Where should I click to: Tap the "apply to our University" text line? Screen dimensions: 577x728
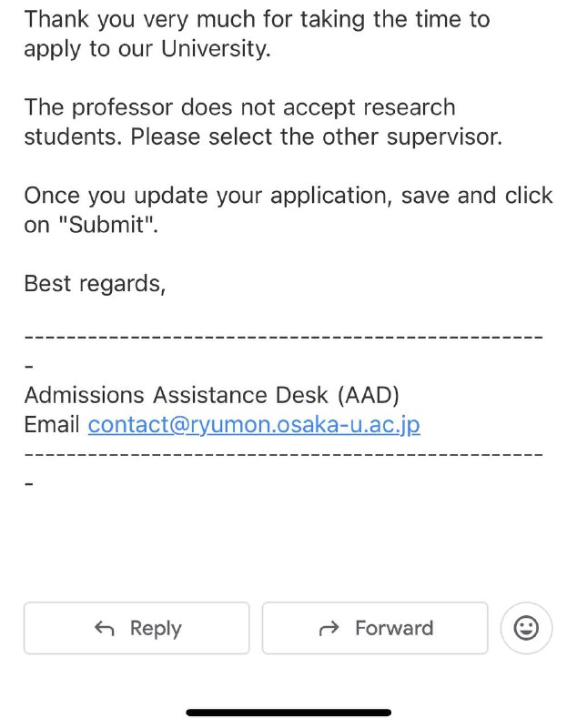pyautogui.click(x=147, y=49)
